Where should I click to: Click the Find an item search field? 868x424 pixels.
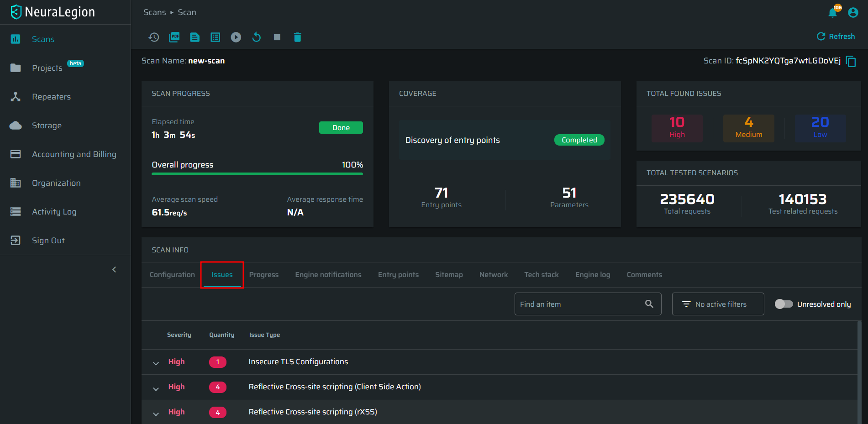click(588, 304)
